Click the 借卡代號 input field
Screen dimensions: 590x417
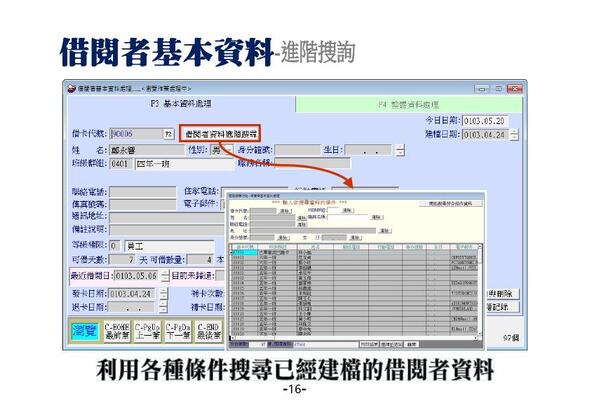click(x=136, y=134)
